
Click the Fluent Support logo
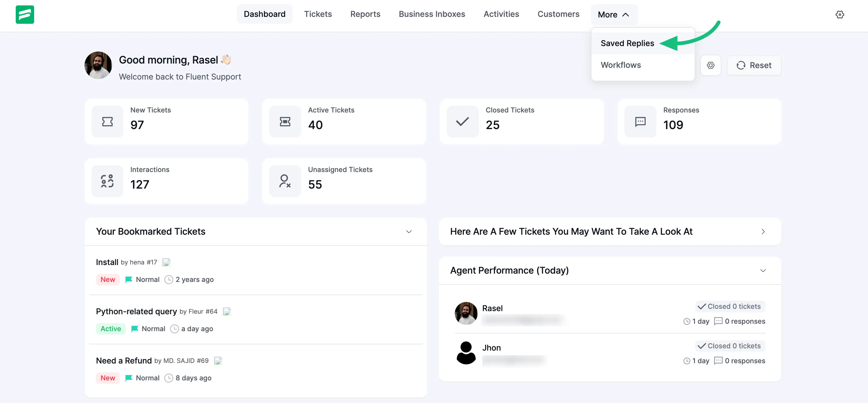coord(25,15)
